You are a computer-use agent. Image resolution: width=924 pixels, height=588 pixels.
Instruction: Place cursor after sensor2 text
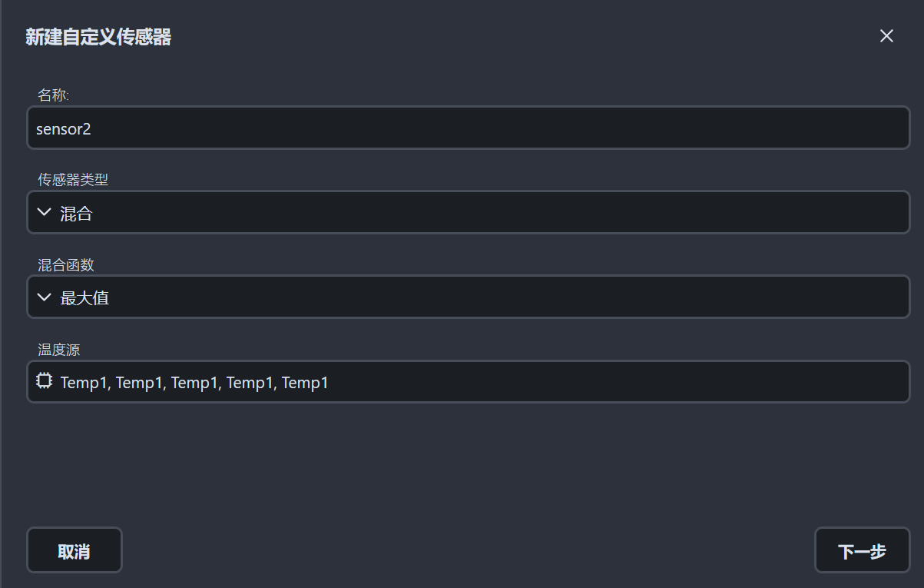92,128
